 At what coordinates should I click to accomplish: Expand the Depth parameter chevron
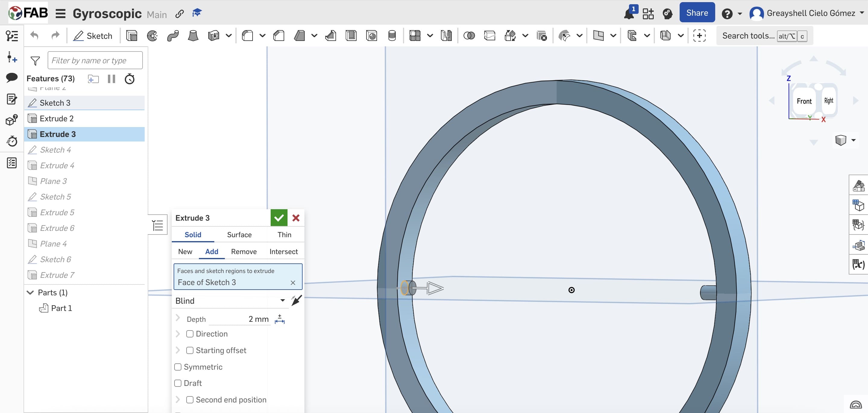pyautogui.click(x=178, y=318)
